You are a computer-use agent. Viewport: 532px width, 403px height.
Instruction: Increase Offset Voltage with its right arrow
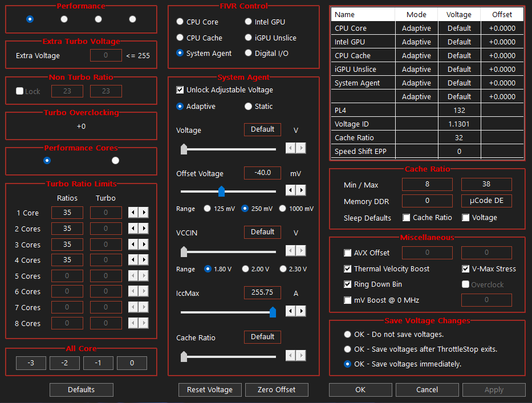pos(301,190)
